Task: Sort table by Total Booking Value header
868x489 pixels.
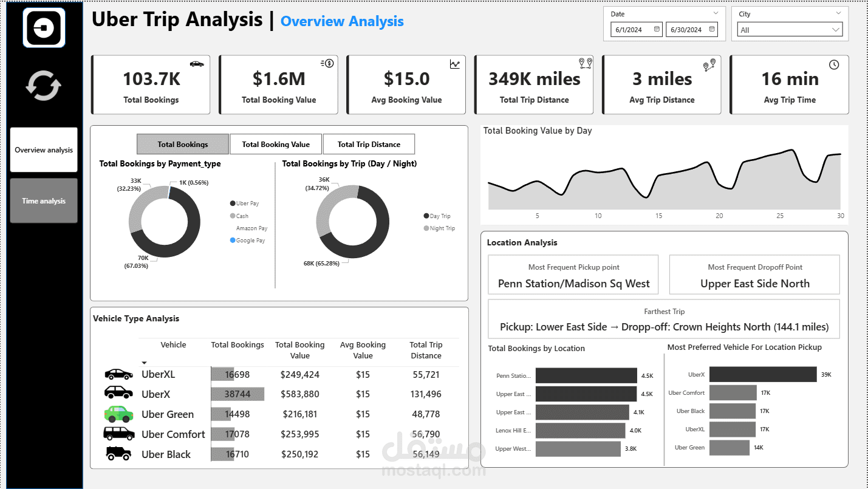Action: (300, 350)
